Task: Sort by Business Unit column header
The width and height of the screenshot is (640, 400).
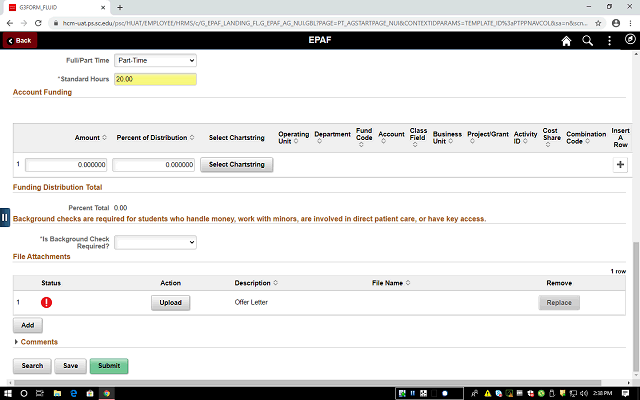Action: 447,138
